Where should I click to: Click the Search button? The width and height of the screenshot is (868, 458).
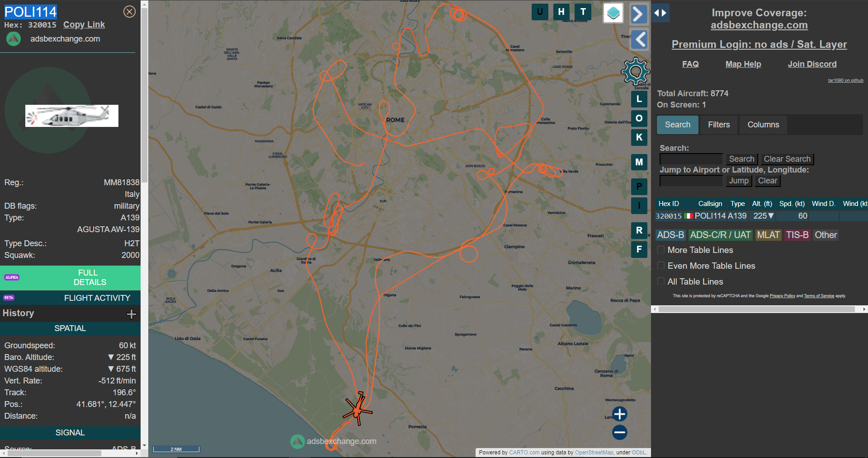coord(741,159)
